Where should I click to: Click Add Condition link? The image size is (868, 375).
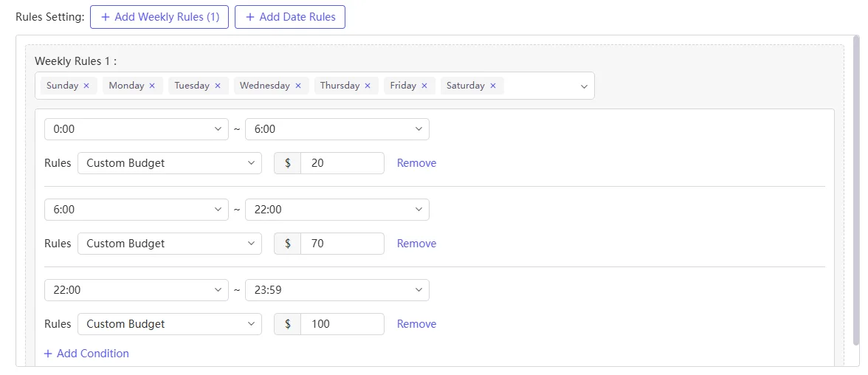(x=86, y=354)
